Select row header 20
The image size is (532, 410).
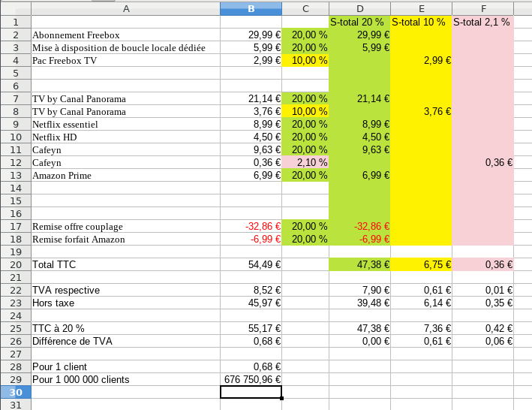16,265
